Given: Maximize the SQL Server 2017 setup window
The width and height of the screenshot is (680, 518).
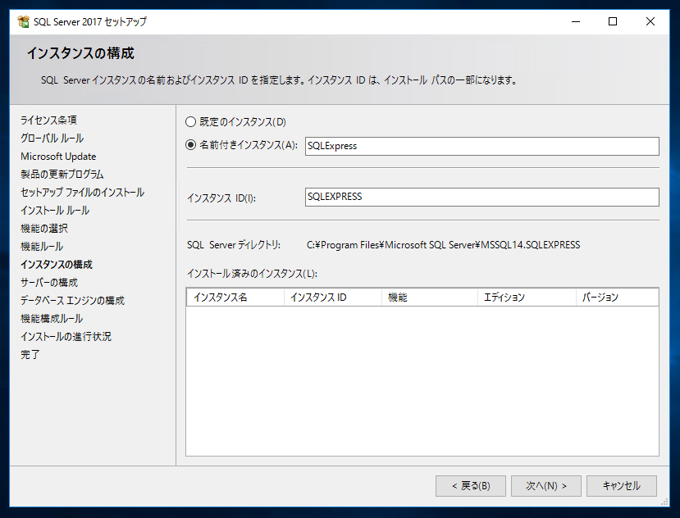Looking at the screenshot, I should pyautogui.click(x=612, y=22).
